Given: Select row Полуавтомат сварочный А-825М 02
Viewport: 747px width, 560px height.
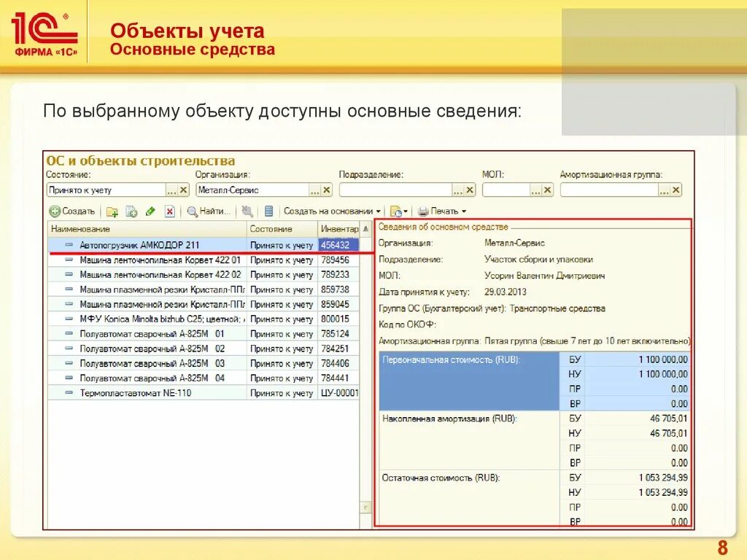Looking at the screenshot, I should pos(204,349).
